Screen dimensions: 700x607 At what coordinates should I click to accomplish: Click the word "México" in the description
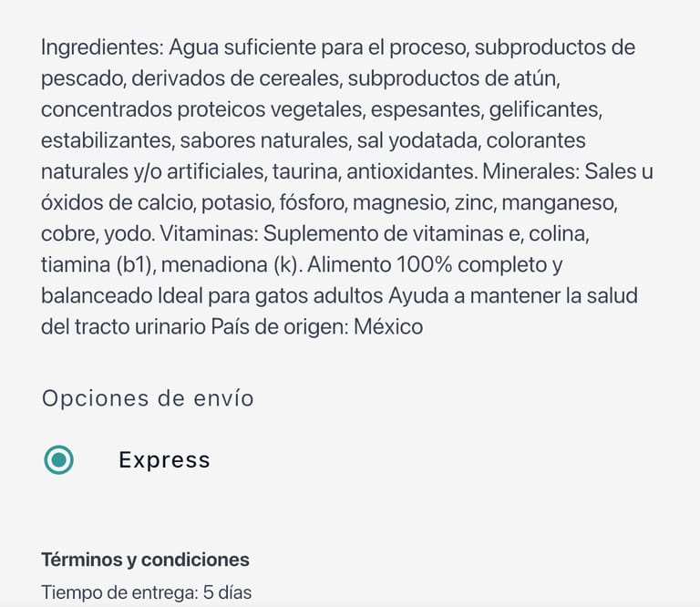[x=388, y=326]
